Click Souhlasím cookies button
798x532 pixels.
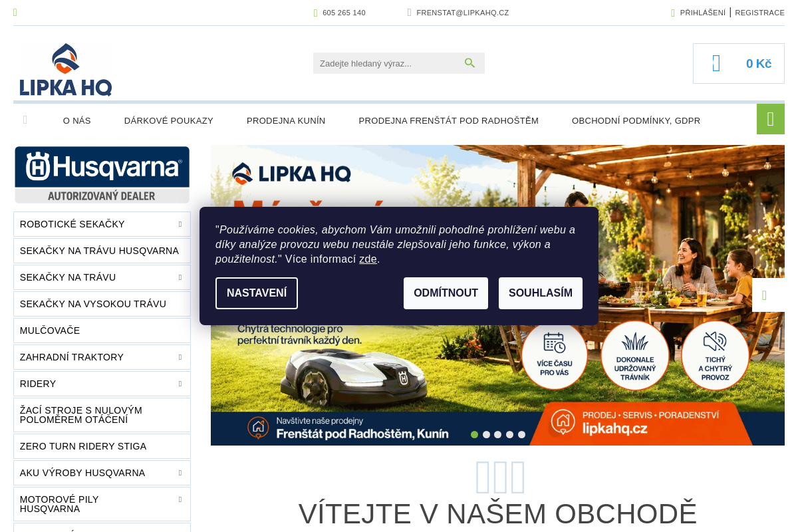[x=541, y=293]
